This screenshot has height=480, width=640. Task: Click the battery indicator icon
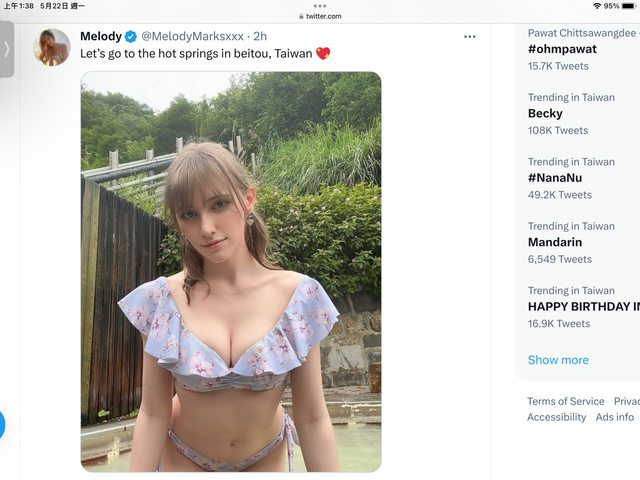(628, 6)
